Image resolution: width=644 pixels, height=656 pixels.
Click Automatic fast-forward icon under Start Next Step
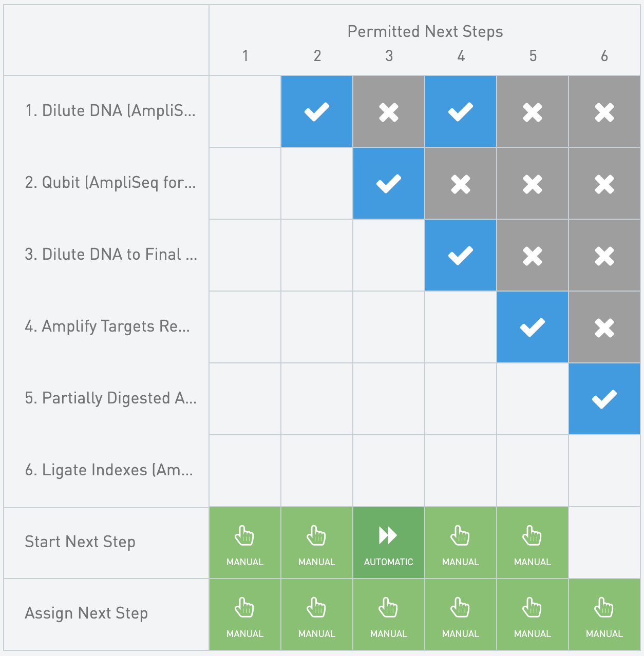click(x=389, y=536)
